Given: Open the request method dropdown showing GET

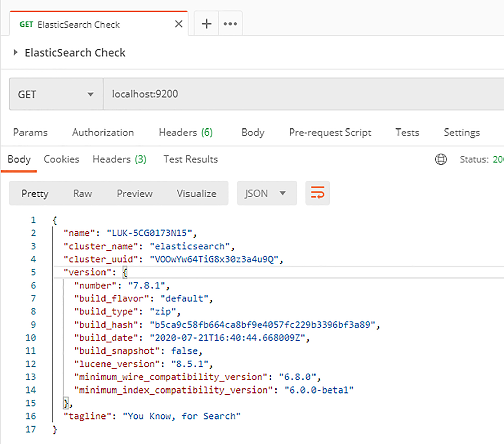Looking at the screenshot, I should coord(56,94).
